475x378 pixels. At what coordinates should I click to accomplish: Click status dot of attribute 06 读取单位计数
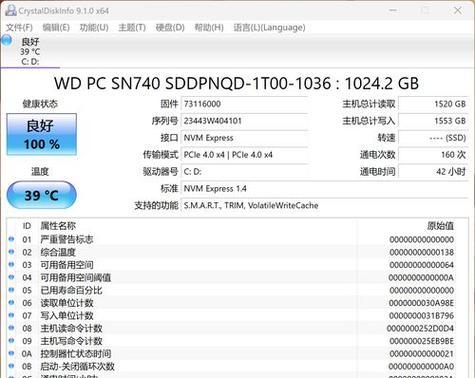[11, 302]
